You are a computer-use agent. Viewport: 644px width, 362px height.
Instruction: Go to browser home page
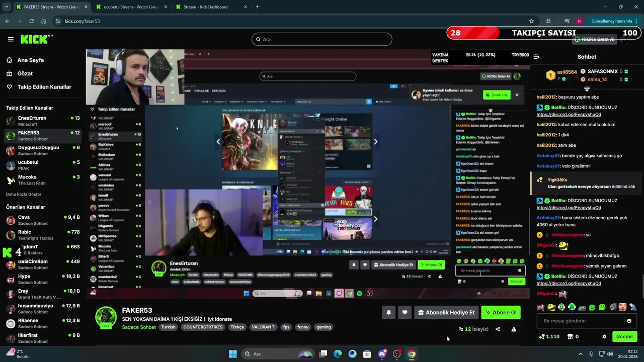43,21
